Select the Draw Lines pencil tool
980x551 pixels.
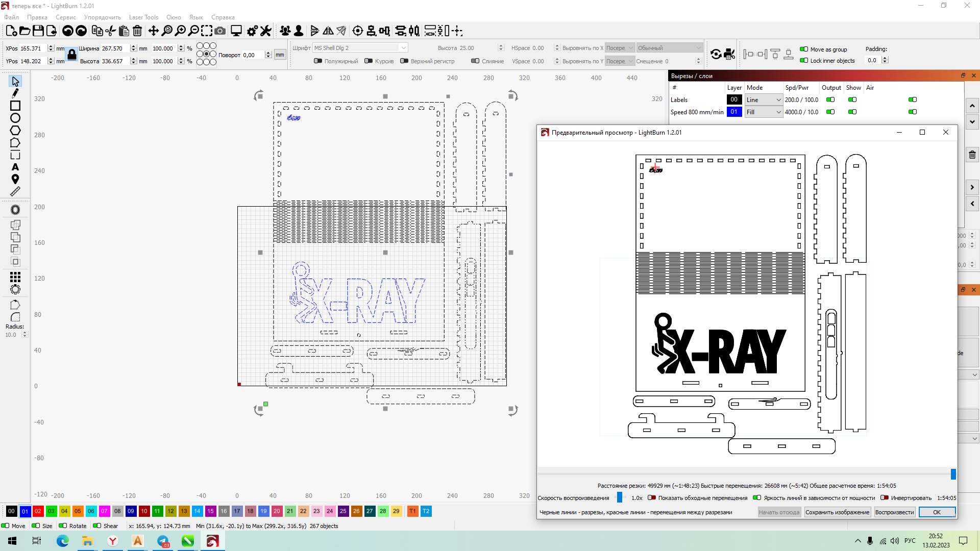pyautogui.click(x=15, y=93)
